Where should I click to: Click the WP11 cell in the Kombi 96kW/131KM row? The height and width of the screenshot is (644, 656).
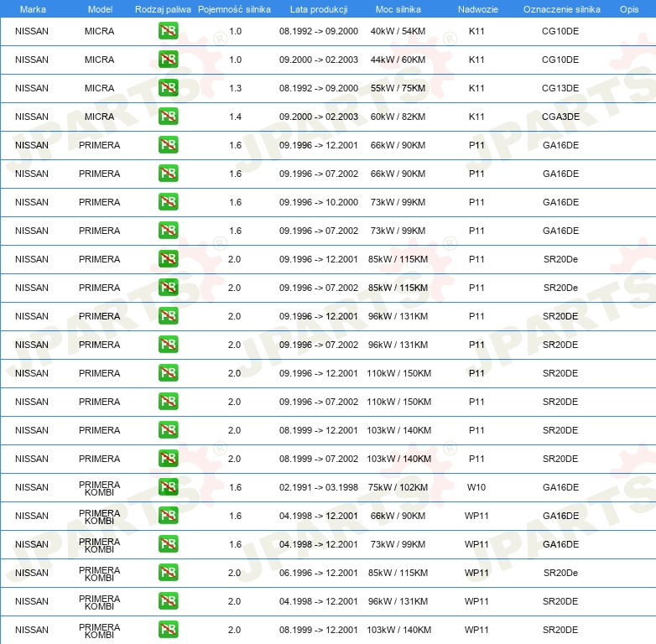[x=476, y=601]
